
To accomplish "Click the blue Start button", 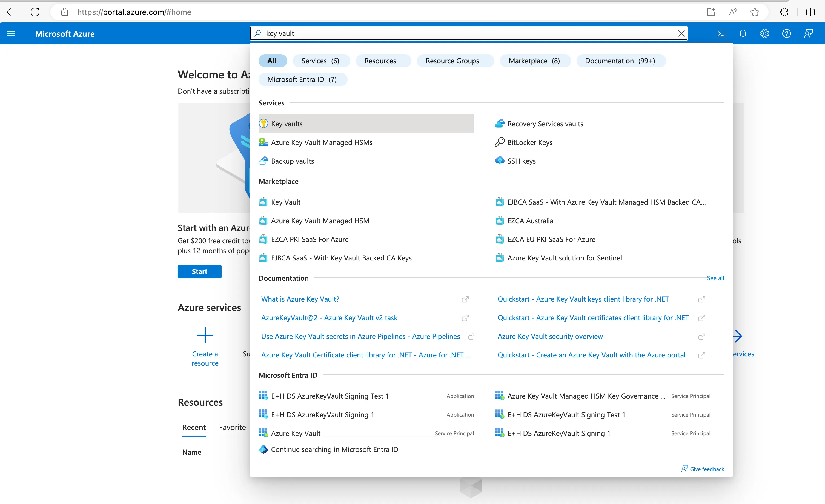I will click(200, 271).
